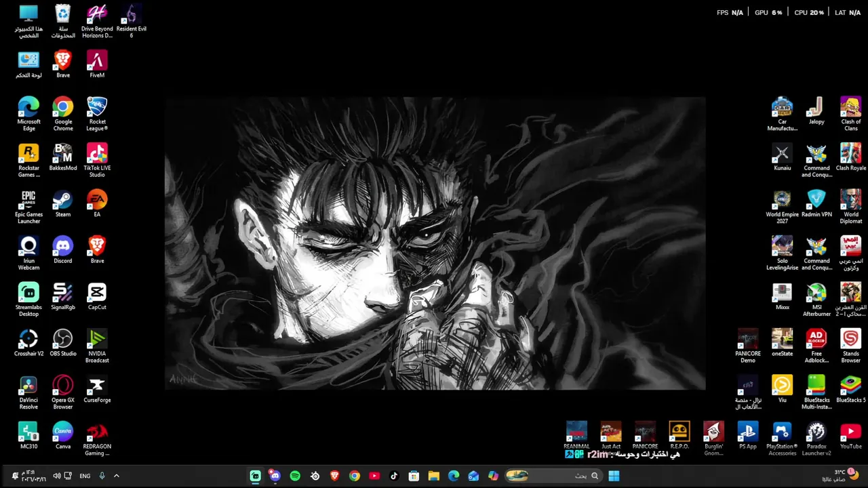Open the Recycle Bin desktop icon
The height and width of the screenshot is (488, 868).
pos(63,21)
